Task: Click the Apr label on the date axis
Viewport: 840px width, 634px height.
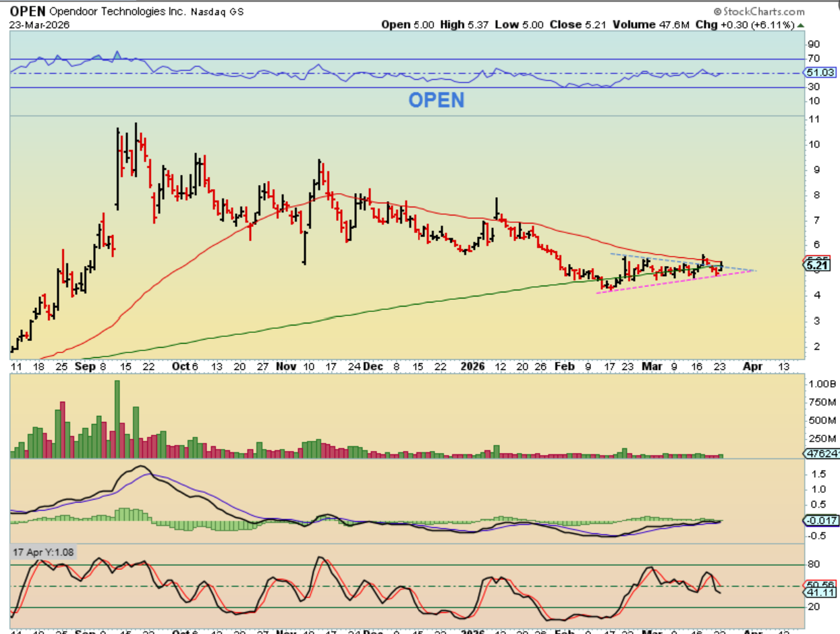Action: (x=752, y=366)
